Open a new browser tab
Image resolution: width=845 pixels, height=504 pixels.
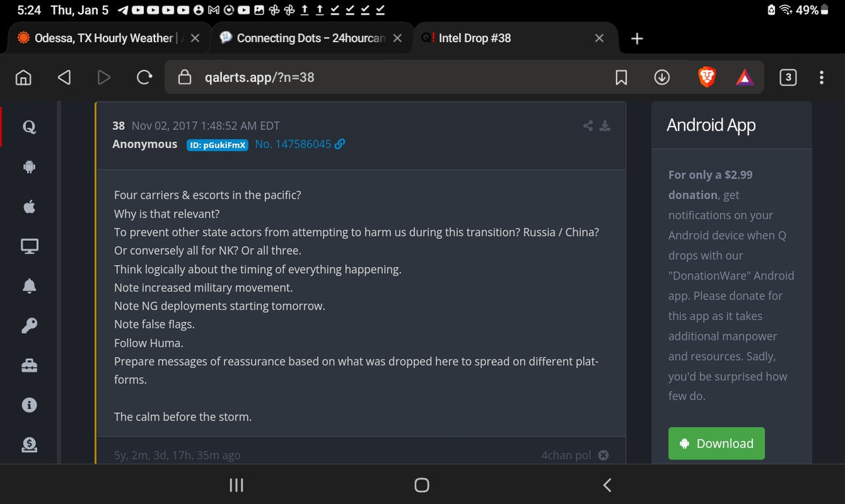637,38
